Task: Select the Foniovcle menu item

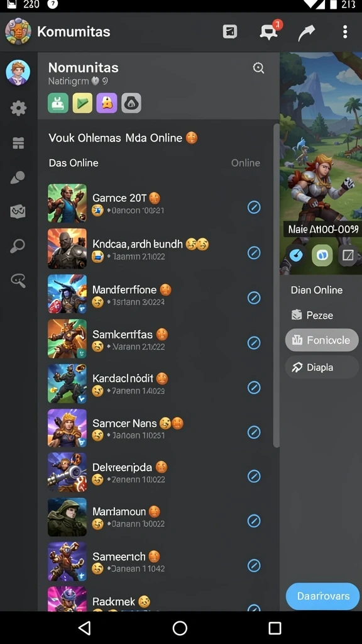Action: (x=322, y=340)
